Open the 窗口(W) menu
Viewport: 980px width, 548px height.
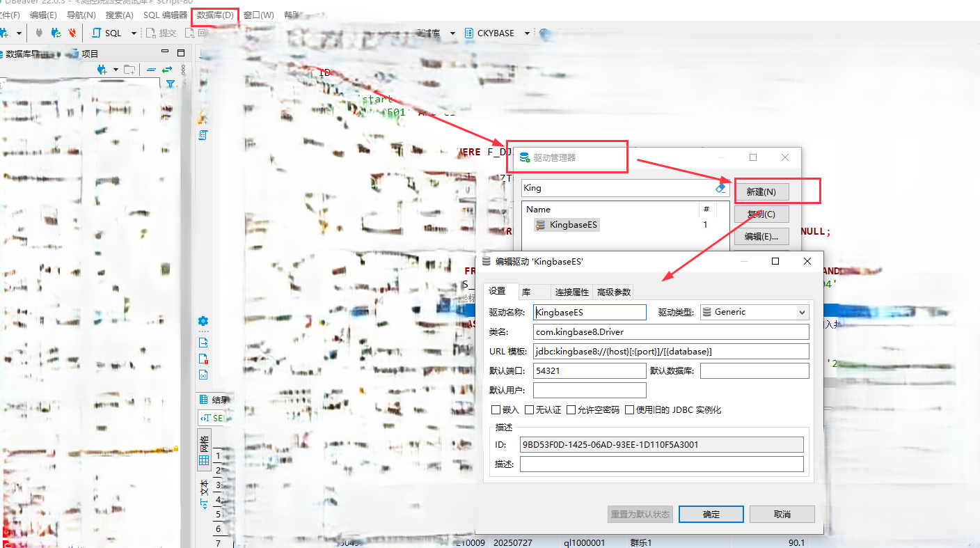tap(259, 15)
